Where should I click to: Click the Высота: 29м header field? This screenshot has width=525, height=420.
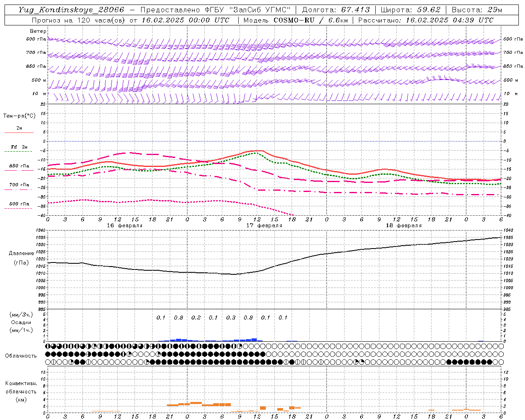(x=477, y=10)
